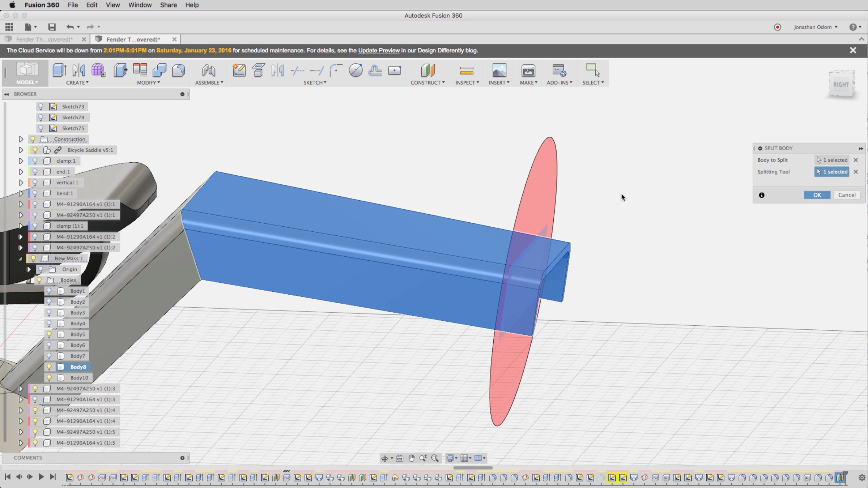Click the timeline settings gear

point(861,478)
